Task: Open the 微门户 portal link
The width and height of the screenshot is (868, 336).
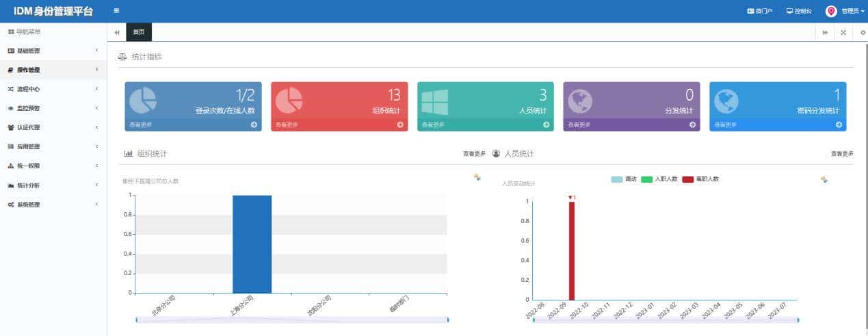Action: tap(760, 12)
